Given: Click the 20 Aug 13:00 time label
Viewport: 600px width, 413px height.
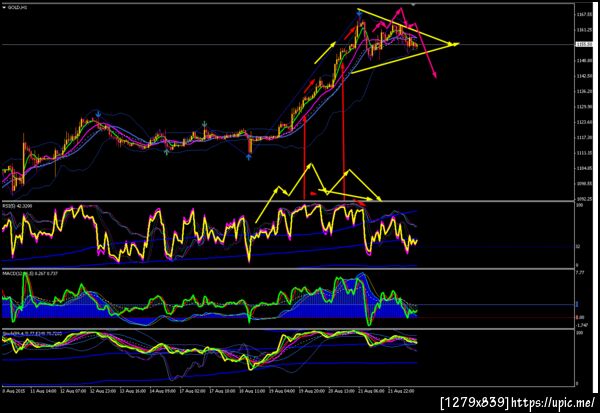Looking at the screenshot, I should [x=342, y=391].
